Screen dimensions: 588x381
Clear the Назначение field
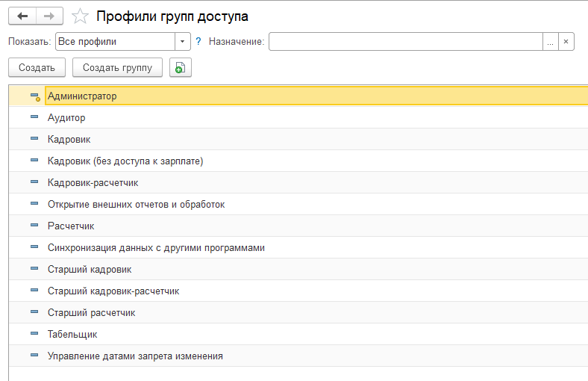coord(566,42)
